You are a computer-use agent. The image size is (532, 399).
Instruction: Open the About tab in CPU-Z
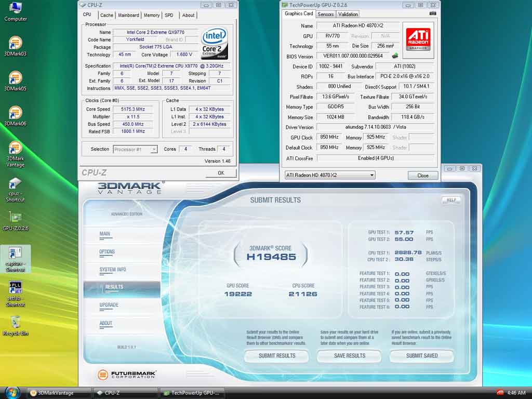pos(188,15)
